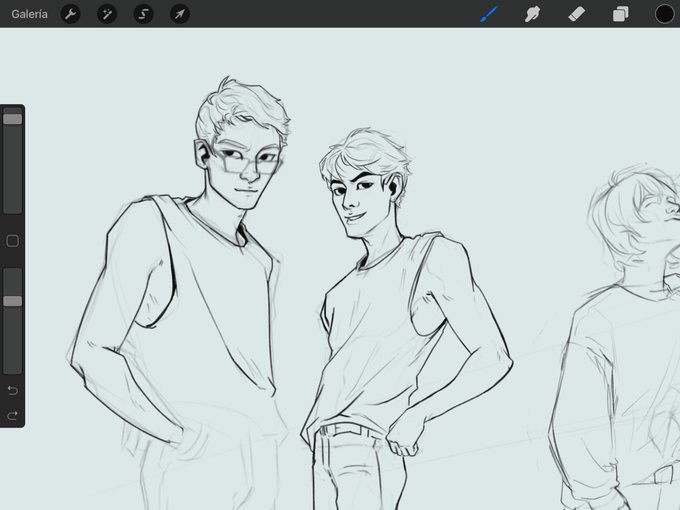Viewport: 680px width, 510px height.
Task: Select the Smudge tool
Action: pos(533,14)
